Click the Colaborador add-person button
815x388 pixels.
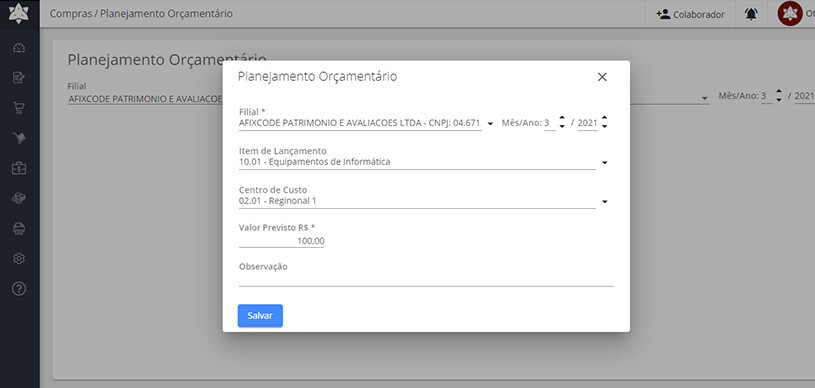[690, 14]
